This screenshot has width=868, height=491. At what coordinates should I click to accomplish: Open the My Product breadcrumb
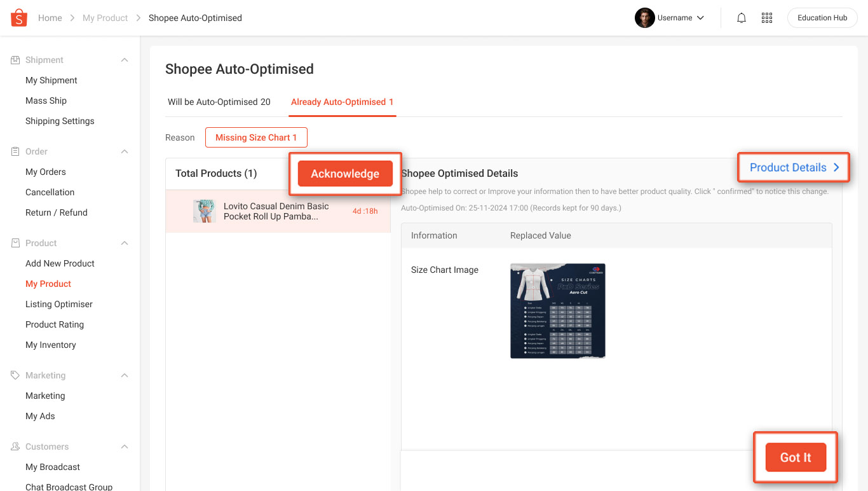105,18
